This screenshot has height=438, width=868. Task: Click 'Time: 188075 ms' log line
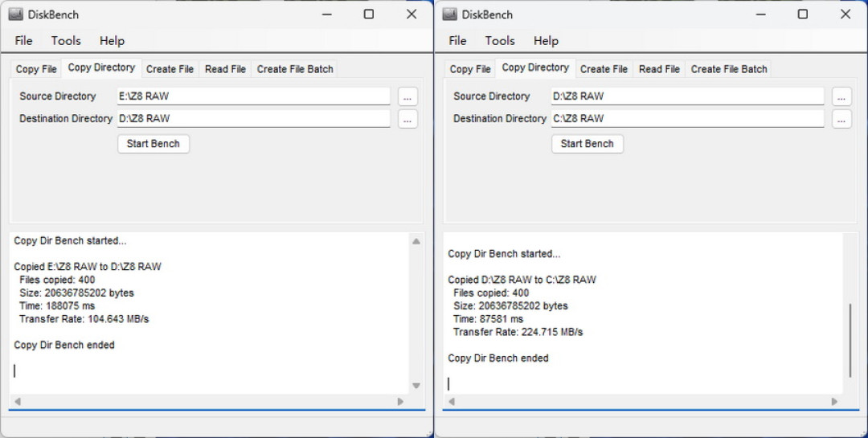click(x=57, y=305)
